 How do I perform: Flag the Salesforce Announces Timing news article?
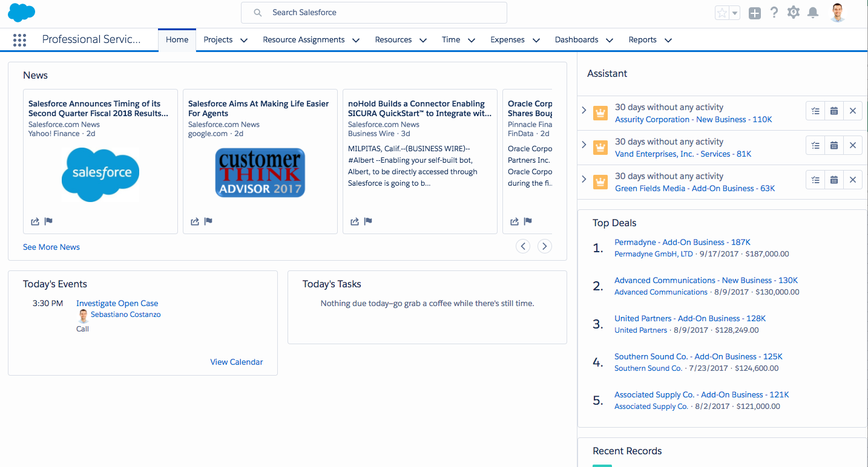(x=48, y=221)
